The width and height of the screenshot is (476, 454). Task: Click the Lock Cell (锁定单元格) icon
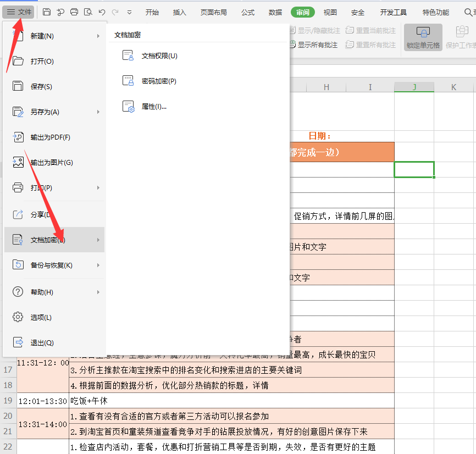click(423, 37)
